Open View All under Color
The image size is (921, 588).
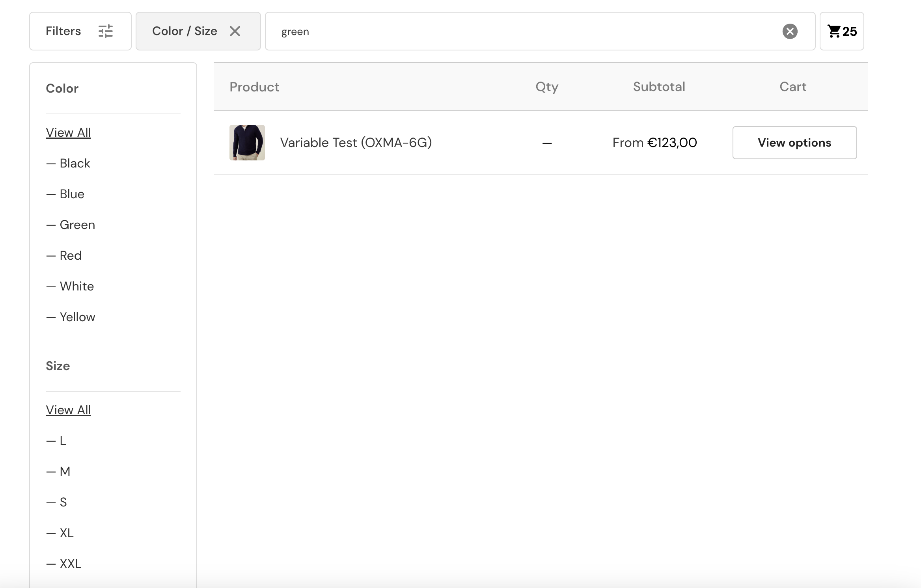point(68,132)
